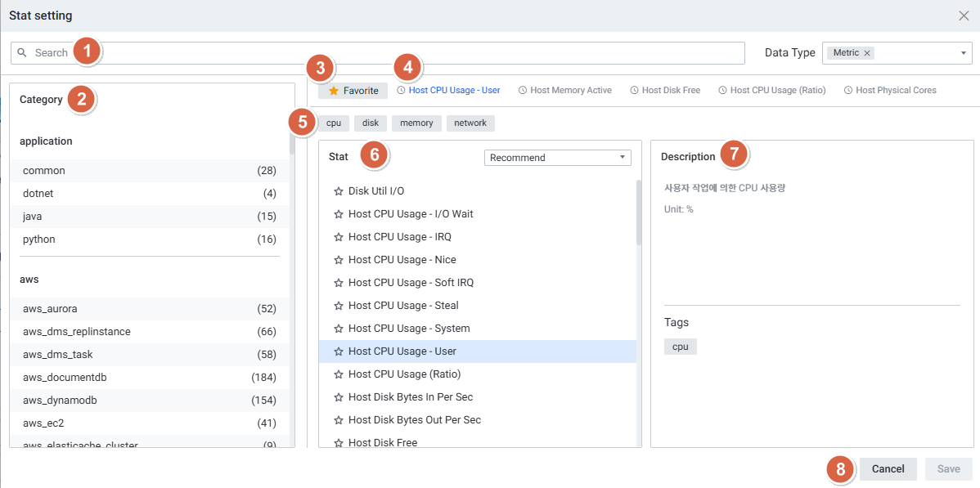
Task: Click clock icon beside Host Physical Cores
Action: click(x=848, y=91)
